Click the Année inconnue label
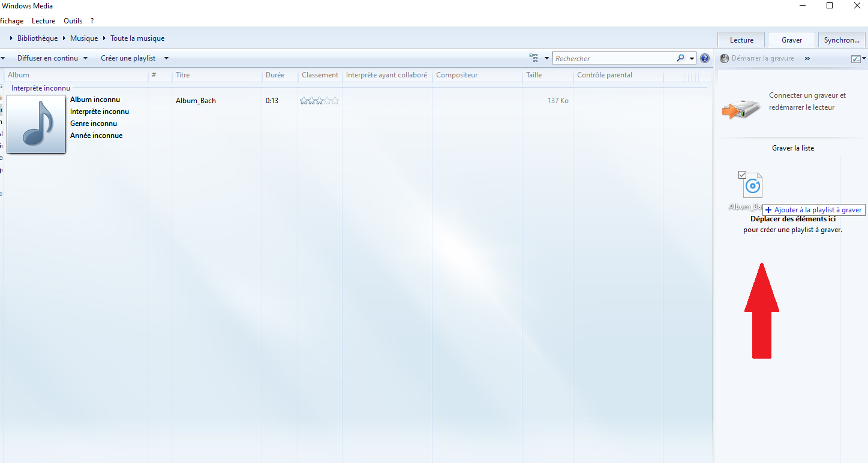Screen dimensions: 868x463 pos(96,136)
